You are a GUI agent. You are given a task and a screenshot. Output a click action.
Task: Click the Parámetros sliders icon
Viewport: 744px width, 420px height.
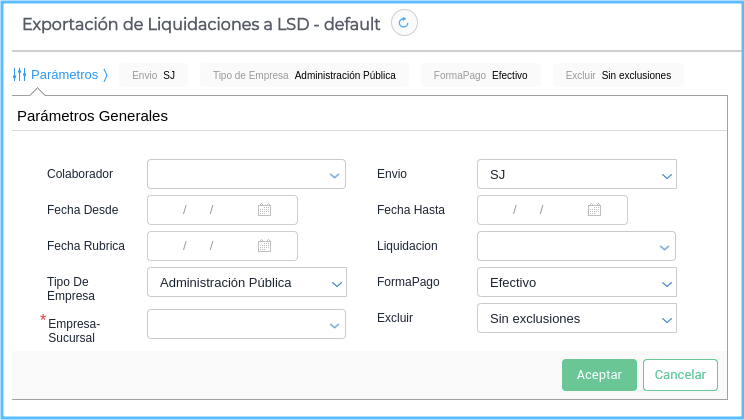point(19,75)
